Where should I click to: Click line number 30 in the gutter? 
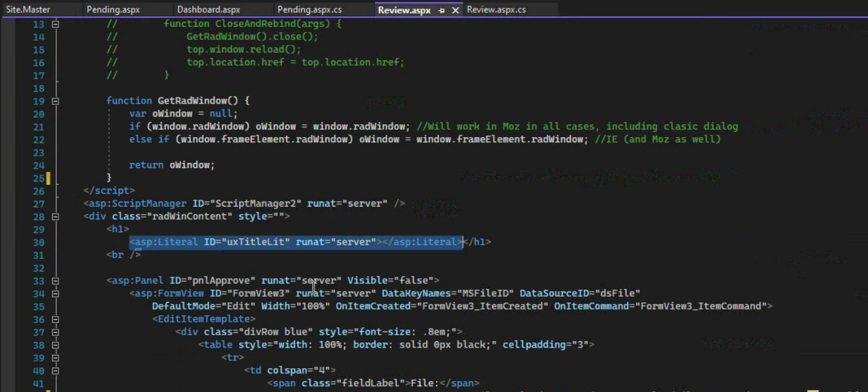[38, 242]
